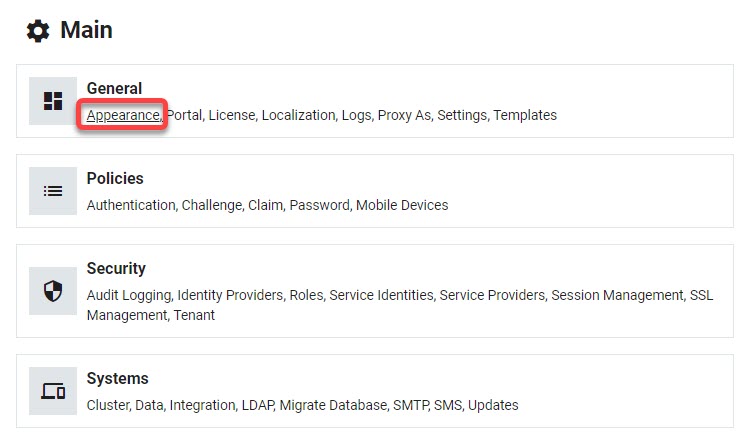
Task: Go to Session Management
Action: (x=617, y=295)
